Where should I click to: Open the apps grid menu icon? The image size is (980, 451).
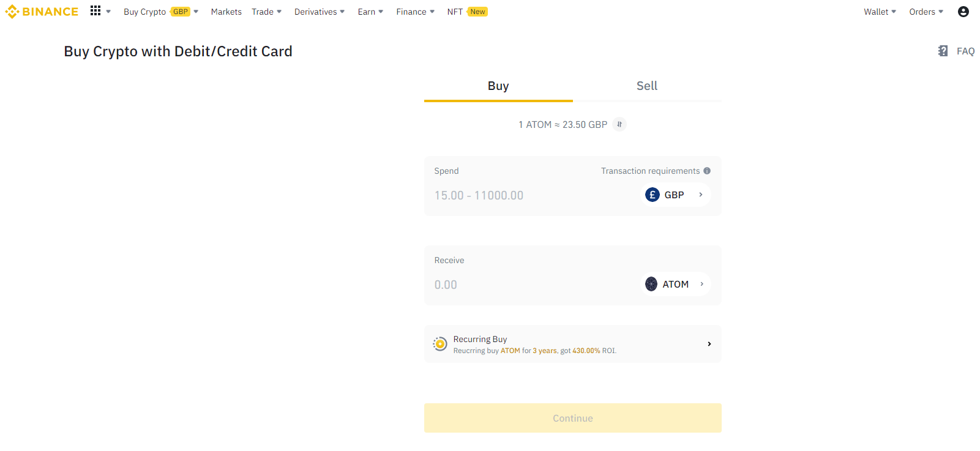[95, 11]
